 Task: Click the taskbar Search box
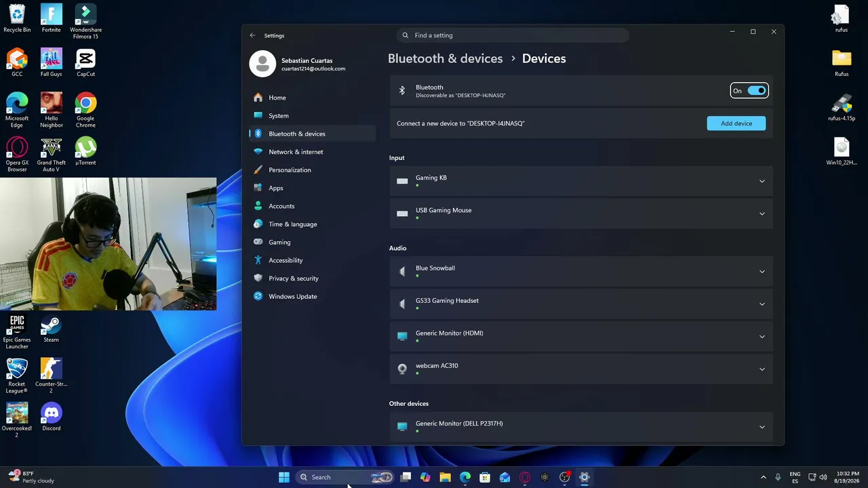pos(346,477)
